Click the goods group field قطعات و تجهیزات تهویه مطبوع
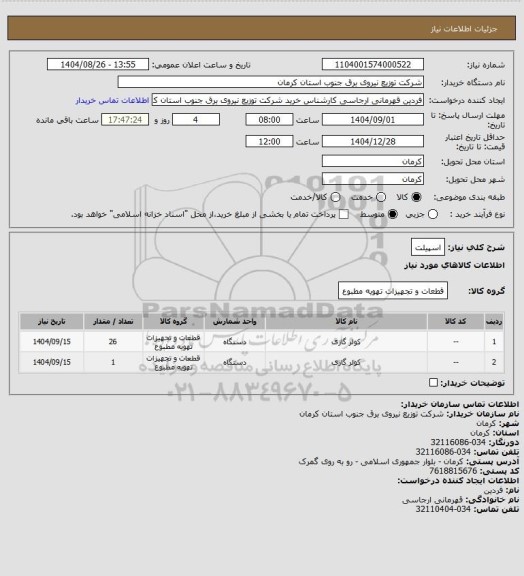This screenshot has height=576, width=524. (393, 291)
